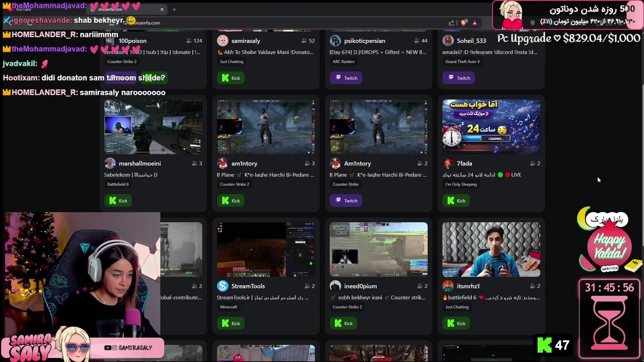Viewport: 644px width, 362px height.
Task: Click the itsmrhz1 channel name
Action: [x=468, y=286]
